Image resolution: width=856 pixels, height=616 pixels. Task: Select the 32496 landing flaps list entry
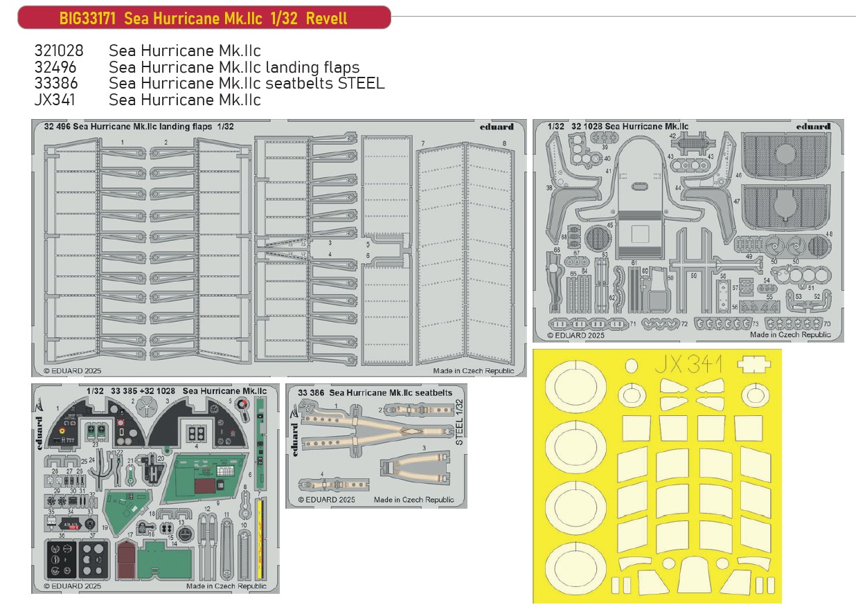click(196, 67)
